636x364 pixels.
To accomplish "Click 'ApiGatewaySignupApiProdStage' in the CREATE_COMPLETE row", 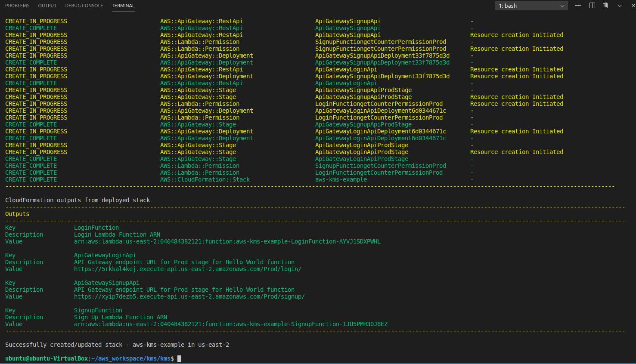I will coord(363,124).
